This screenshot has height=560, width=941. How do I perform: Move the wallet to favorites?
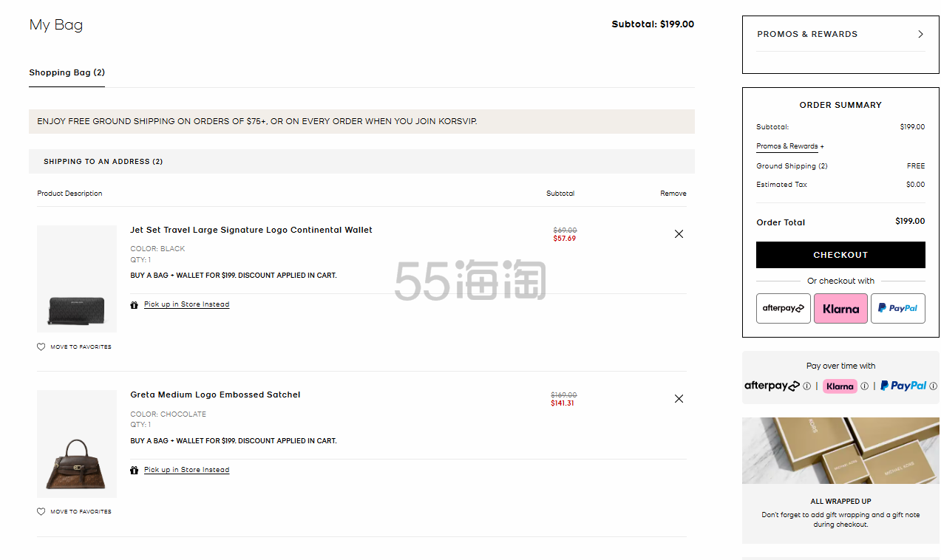[x=81, y=346]
